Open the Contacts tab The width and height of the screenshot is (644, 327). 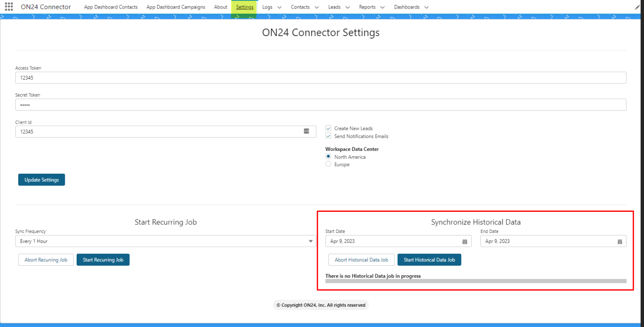click(x=300, y=7)
